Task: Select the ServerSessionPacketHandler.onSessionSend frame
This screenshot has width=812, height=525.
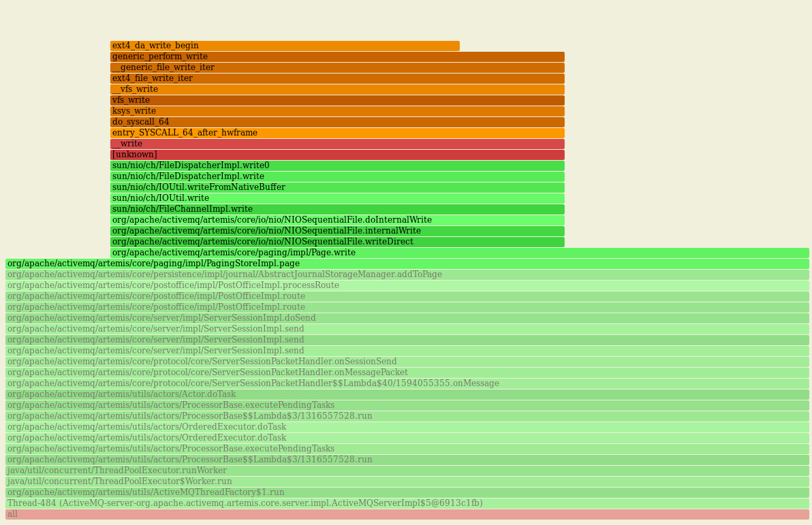Action: coord(407,362)
